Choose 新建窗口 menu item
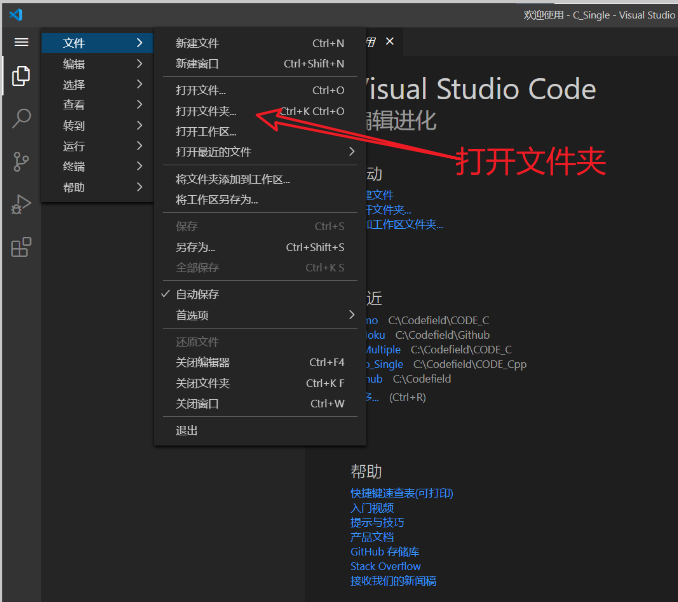The image size is (678, 602). (x=260, y=64)
